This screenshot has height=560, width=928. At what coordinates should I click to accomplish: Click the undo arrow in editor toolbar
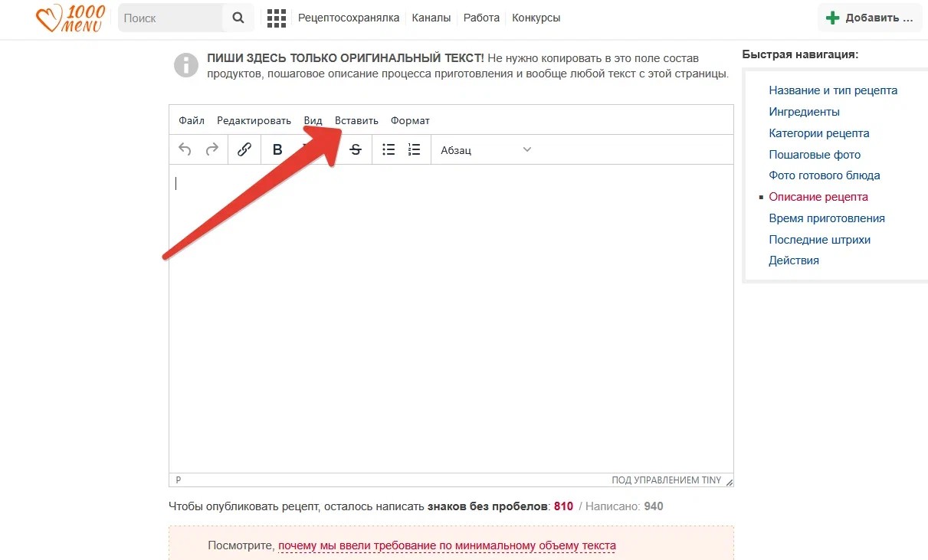[185, 150]
